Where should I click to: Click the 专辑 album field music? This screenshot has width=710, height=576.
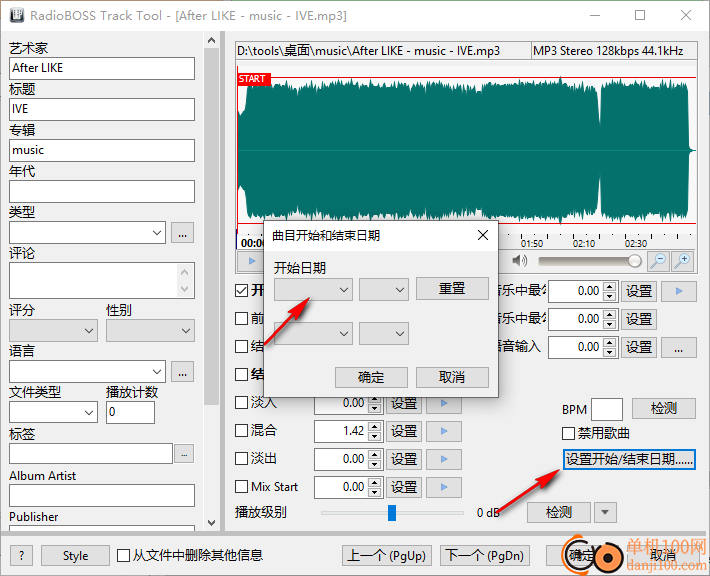point(102,150)
